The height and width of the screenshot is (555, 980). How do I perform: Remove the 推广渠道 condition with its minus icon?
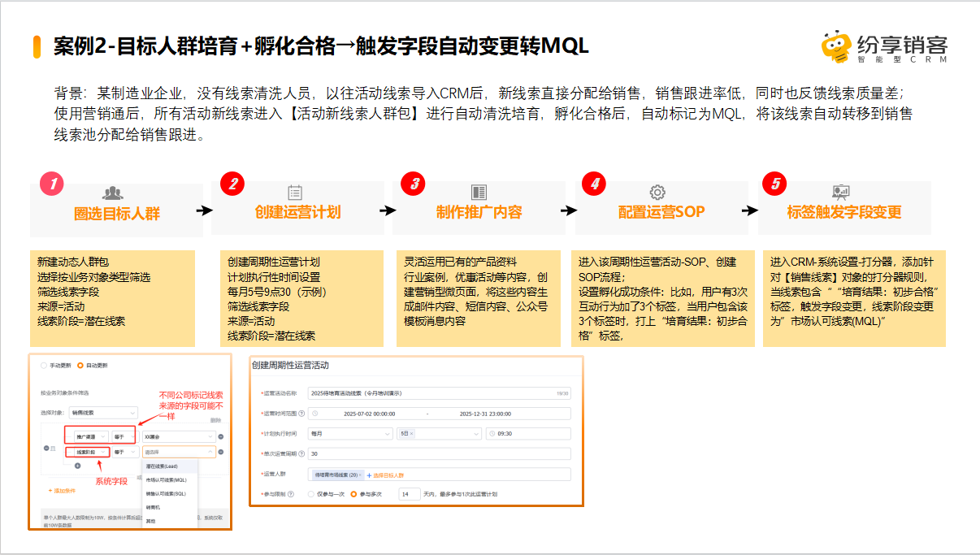pos(221,436)
